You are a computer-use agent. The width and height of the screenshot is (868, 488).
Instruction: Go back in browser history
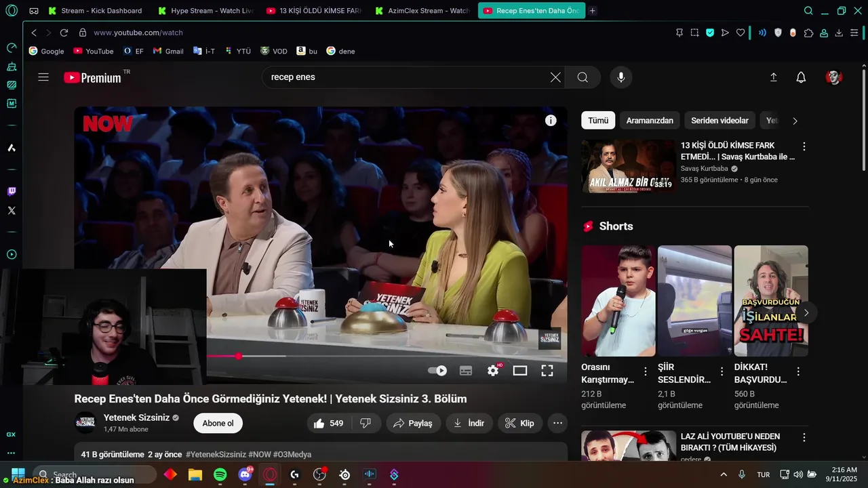click(x=34, y=33)
